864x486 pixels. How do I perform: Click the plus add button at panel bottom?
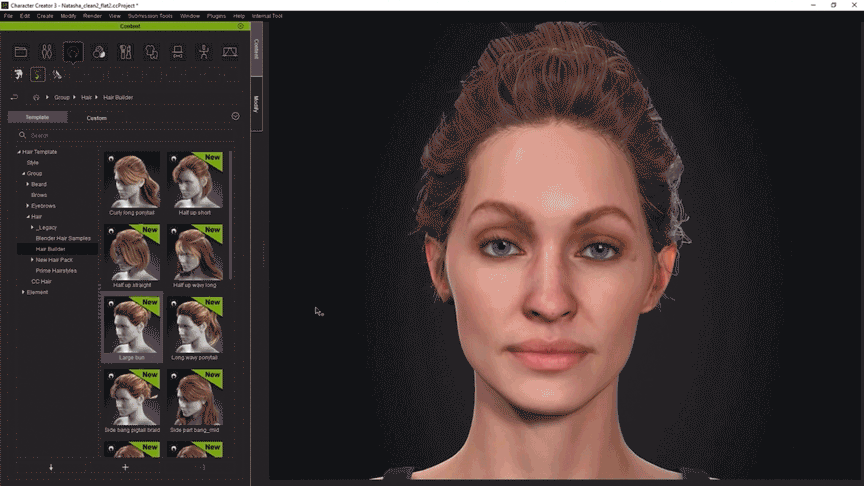[x=125, y=467]
